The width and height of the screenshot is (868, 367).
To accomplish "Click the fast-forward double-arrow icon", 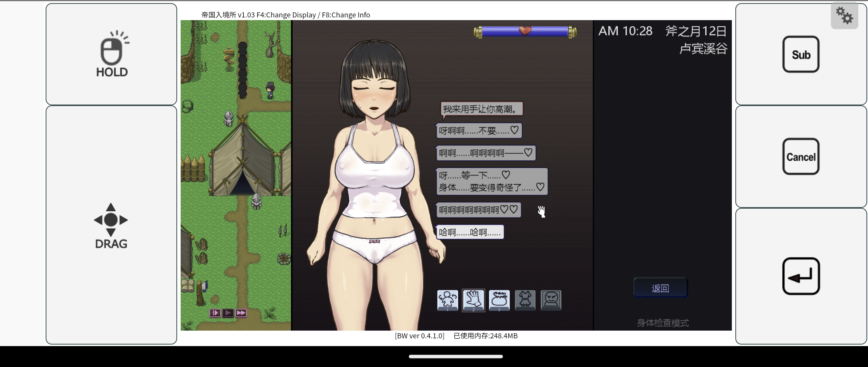I will [x=240, y=313].
